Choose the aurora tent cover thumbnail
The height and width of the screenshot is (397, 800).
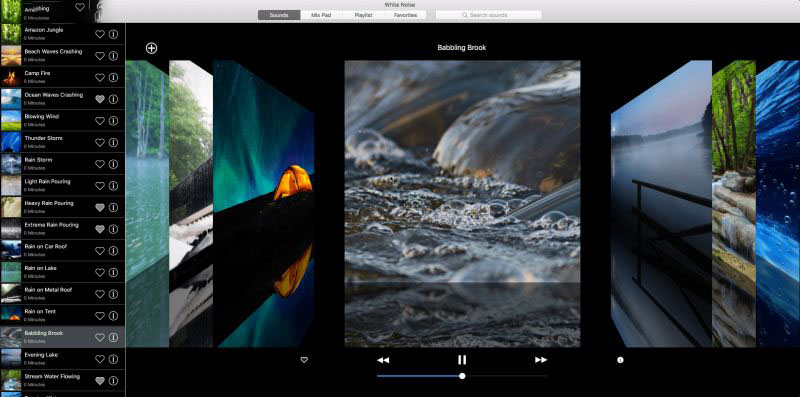[x=263, y=204]
